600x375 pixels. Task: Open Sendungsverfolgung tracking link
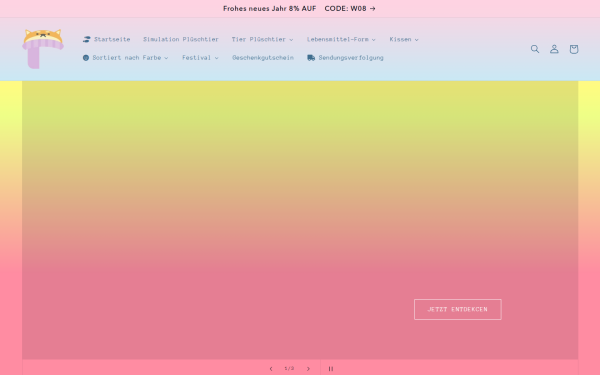point(345,58)
